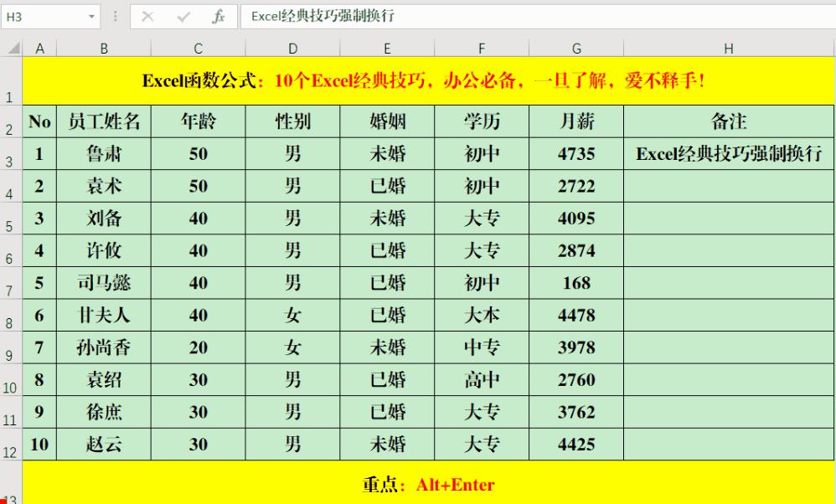Viewport: 836px width, 504px height.
Task: Click the Name Box showing H3
Action: [46, 14]
